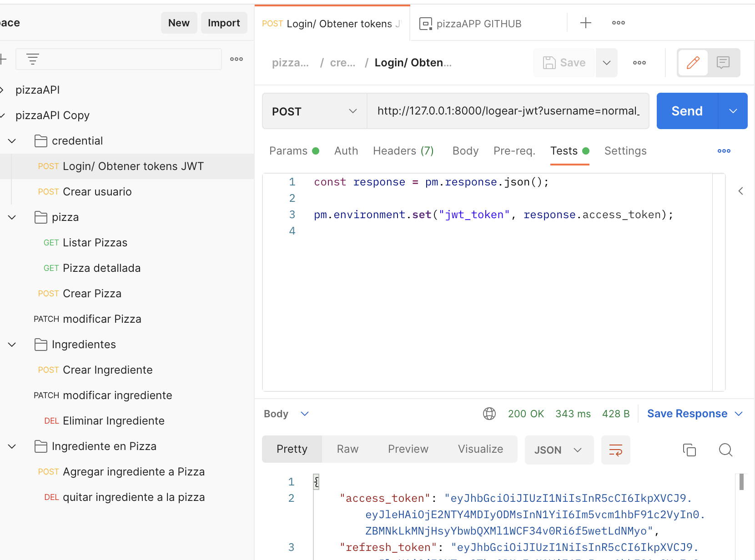755x560 pixels.
Task: Open the pizzaAPP GITHUB tab
Action: 478,24
